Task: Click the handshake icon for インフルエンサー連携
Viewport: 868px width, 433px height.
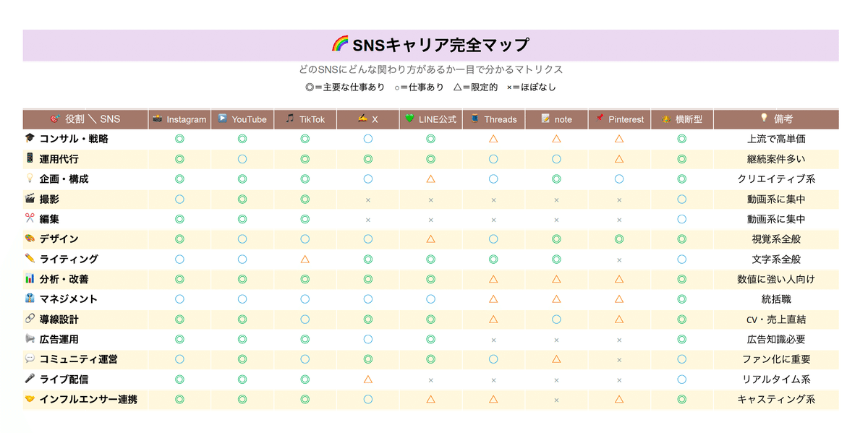Action: (x=30, y=399)
